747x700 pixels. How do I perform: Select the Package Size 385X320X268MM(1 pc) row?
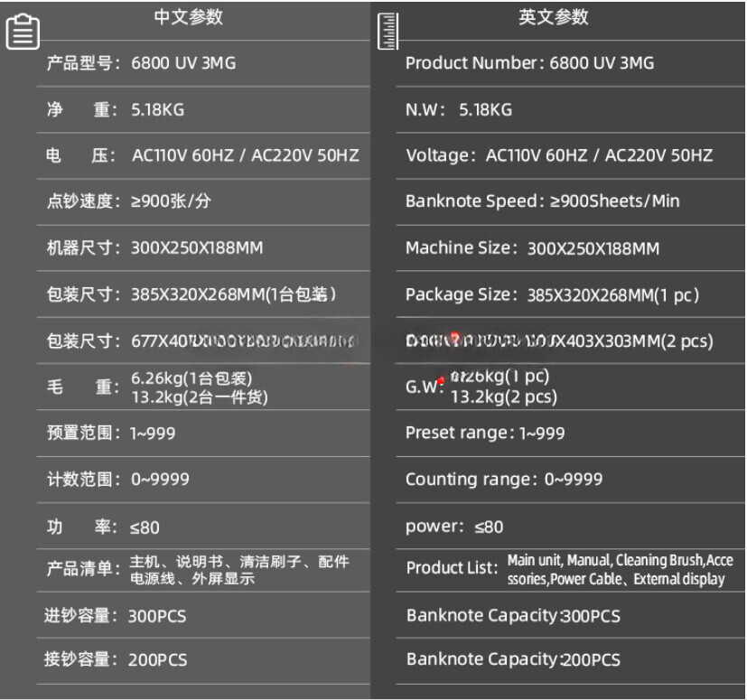570,294
